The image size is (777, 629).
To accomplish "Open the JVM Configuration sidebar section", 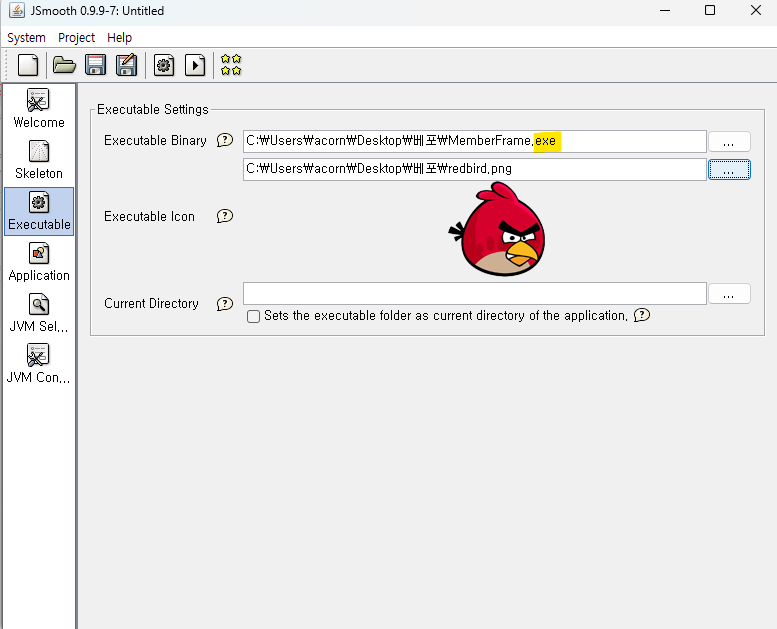I will click(x=39, y=364).
